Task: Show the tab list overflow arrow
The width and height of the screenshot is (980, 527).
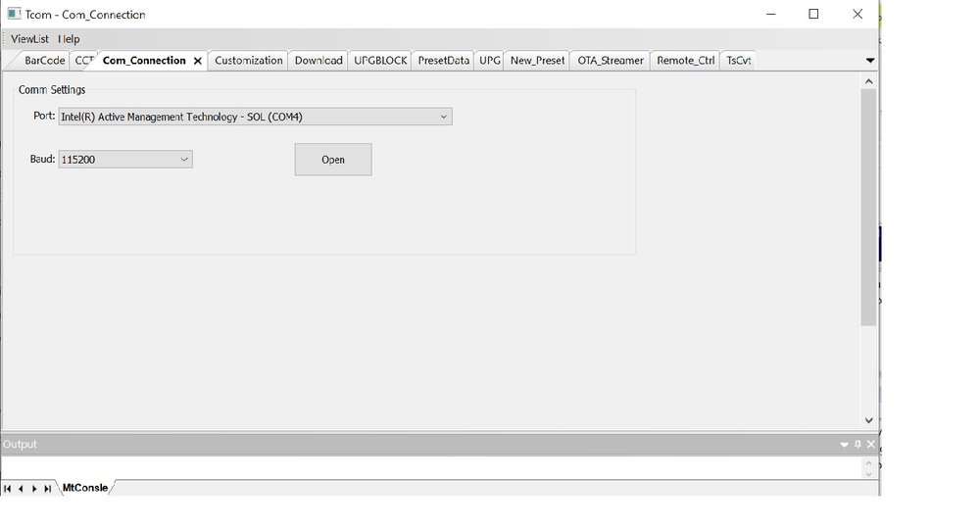Action: pos(869,61)
